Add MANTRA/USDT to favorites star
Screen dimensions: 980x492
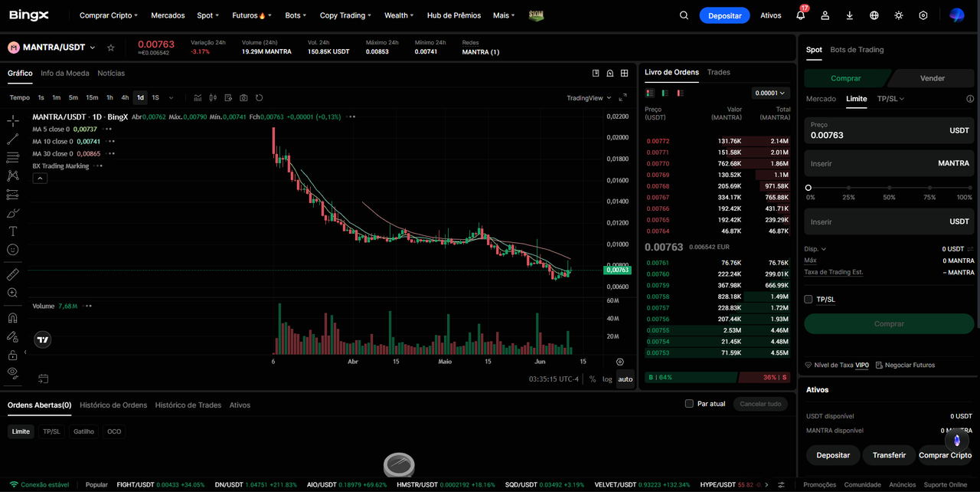[x=111, y=48]
